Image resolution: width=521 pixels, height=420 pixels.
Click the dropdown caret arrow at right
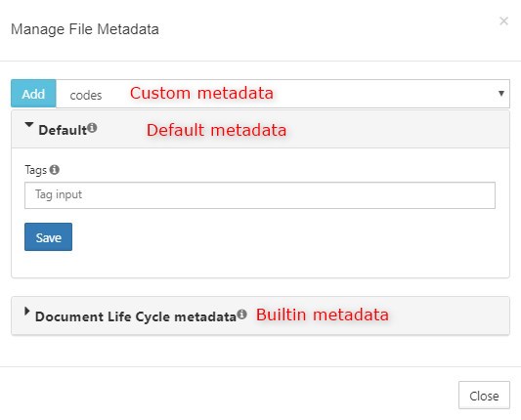pyautogui.click(x=501, y=94)
